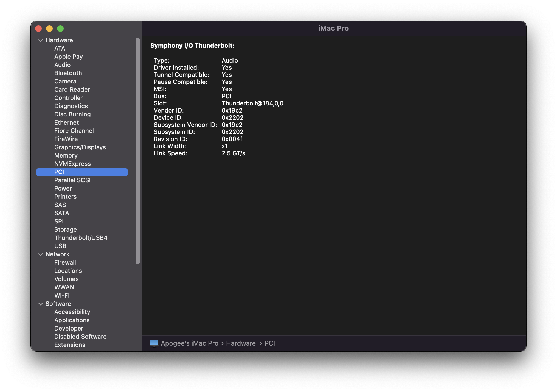Open the Applications software entry

(72, 320)
